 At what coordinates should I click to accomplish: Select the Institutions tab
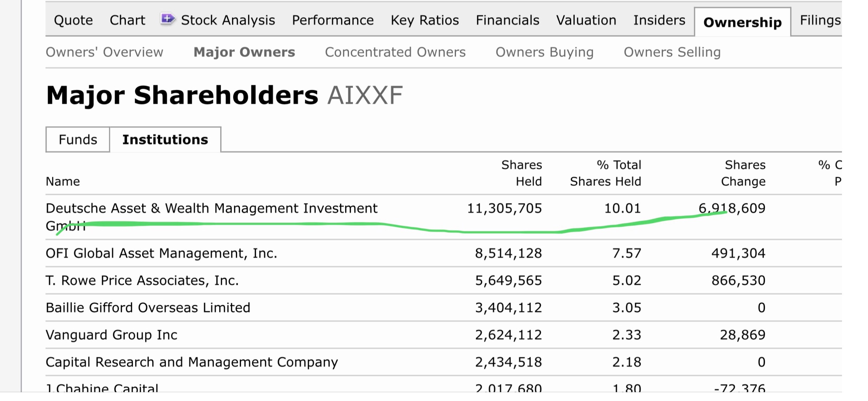(165, 139)
